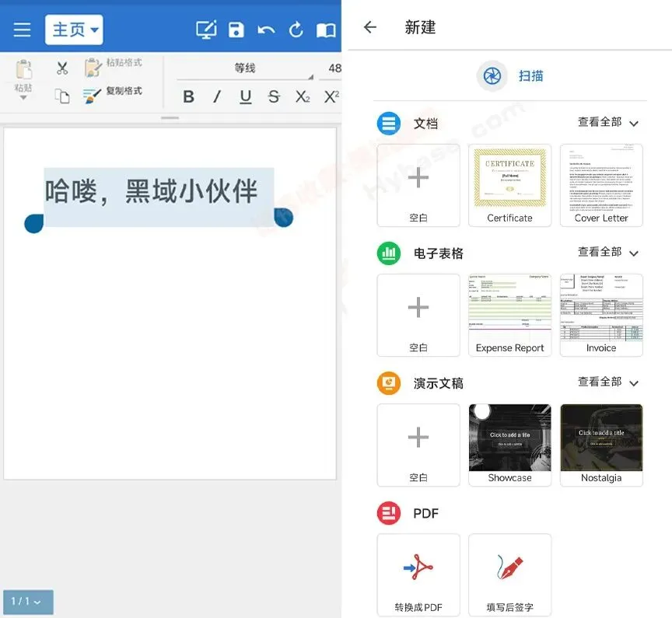Choose 粘贴格式 paste format
The image size is (672, 618).
[113, 67]
